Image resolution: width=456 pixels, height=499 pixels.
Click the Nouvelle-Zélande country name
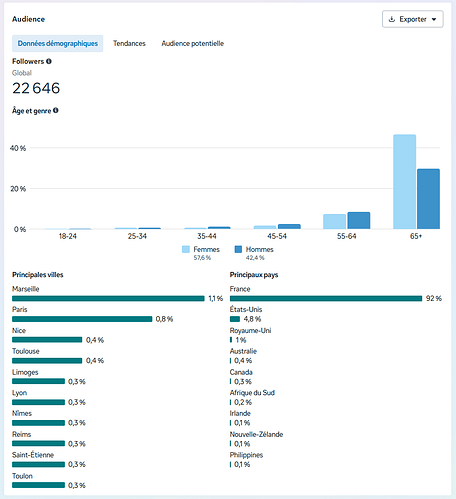(x=256, y=434)
